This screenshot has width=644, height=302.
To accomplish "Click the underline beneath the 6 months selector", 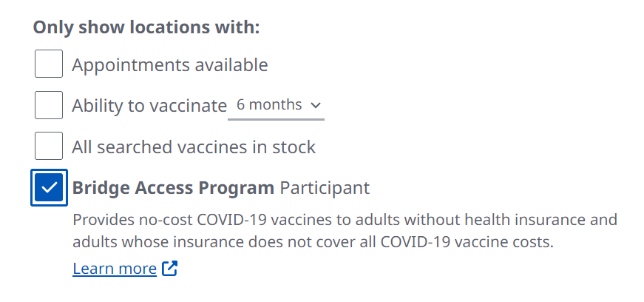I will pyautogui.click(x=276, y=117).
